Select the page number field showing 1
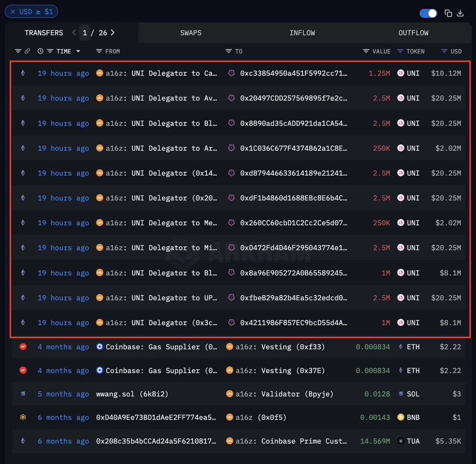Viewport: 476px width, 464px height. (84, 33)
